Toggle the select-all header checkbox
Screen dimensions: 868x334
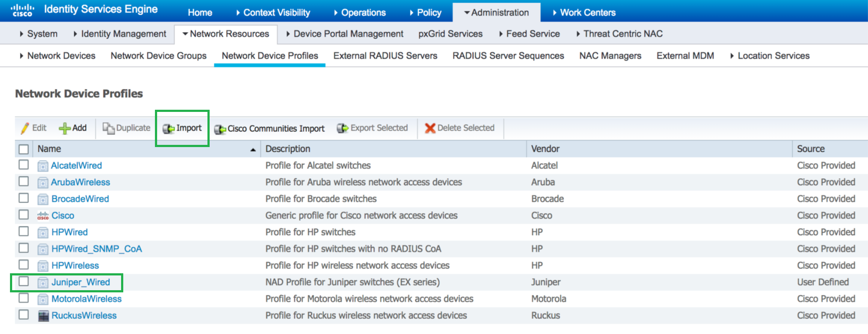pos(24,149)
